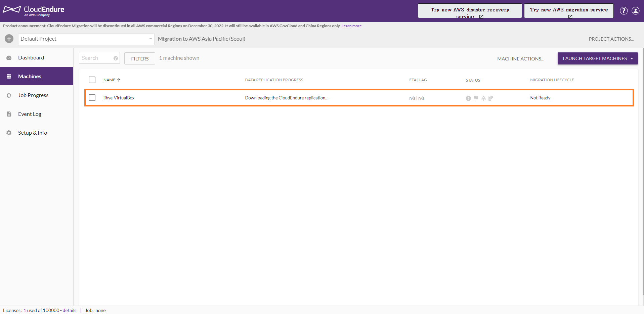Click external link icon on disaster recovery button
Image resolution: width=644 pixels, height=314 pixels.
tap(481, 16)
